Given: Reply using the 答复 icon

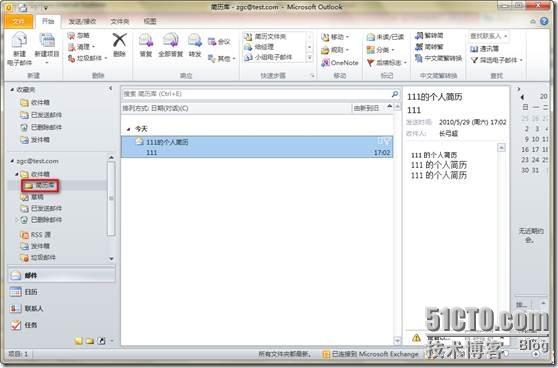Looking at the screenshot, I should [146, 44].
